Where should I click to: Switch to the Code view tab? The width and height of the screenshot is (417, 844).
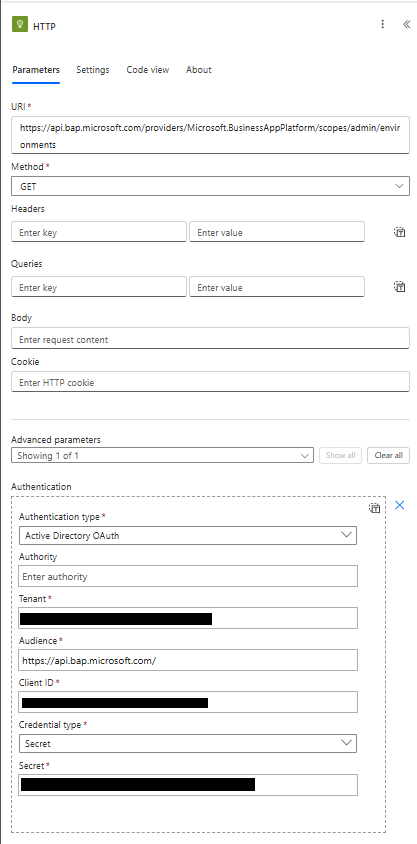pos(148,70)
